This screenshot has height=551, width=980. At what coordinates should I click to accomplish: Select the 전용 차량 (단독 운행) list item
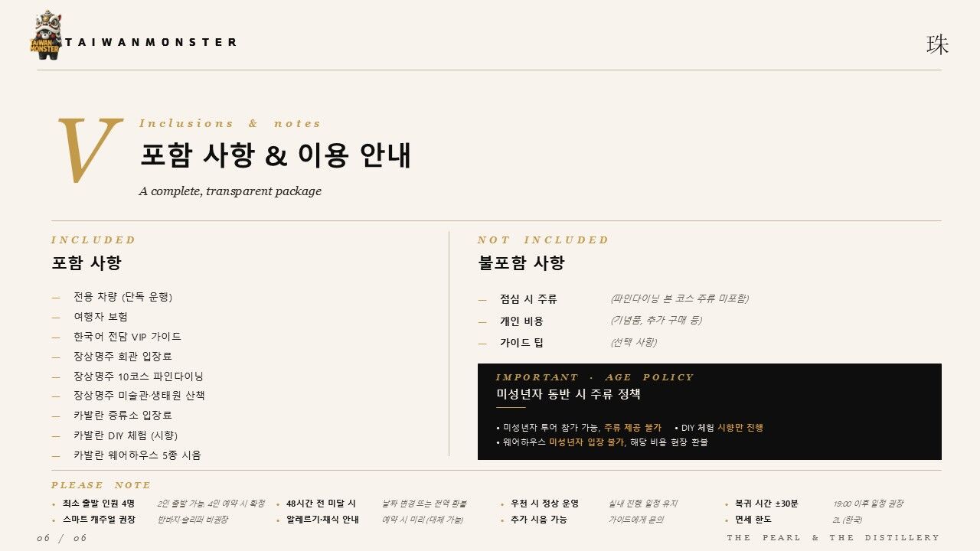click(x=122, y=297)
